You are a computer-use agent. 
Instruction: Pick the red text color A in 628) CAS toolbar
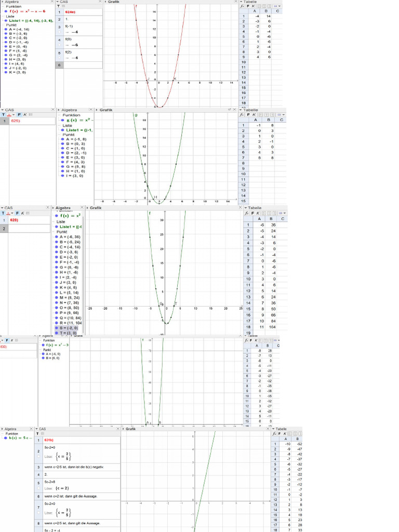8,213
